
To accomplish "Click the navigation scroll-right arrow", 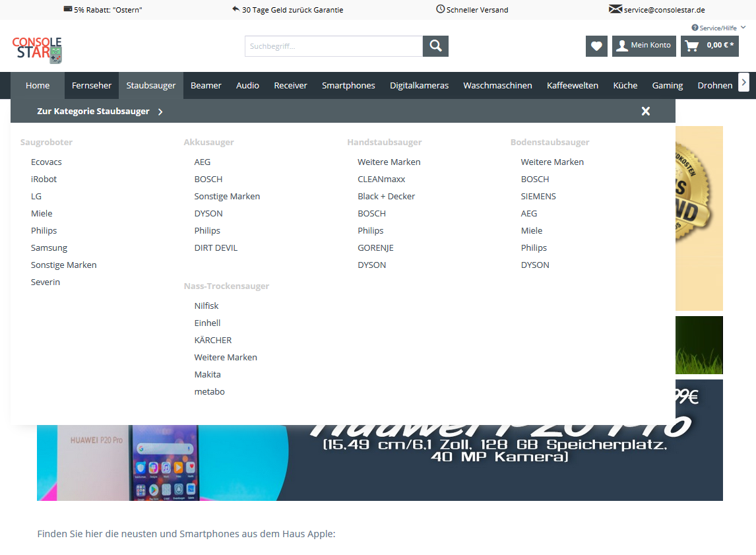I will tap(744, 82).
